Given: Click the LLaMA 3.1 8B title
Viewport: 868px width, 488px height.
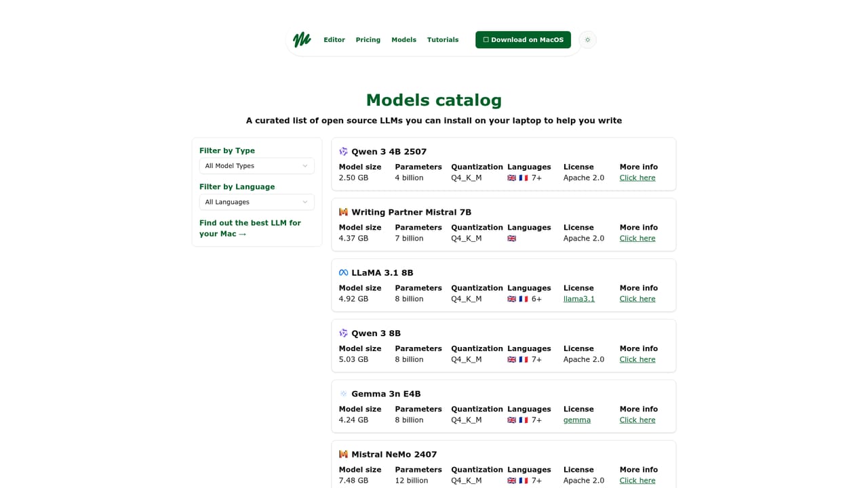Looking at the screenshot, I should tap(382, 273).
